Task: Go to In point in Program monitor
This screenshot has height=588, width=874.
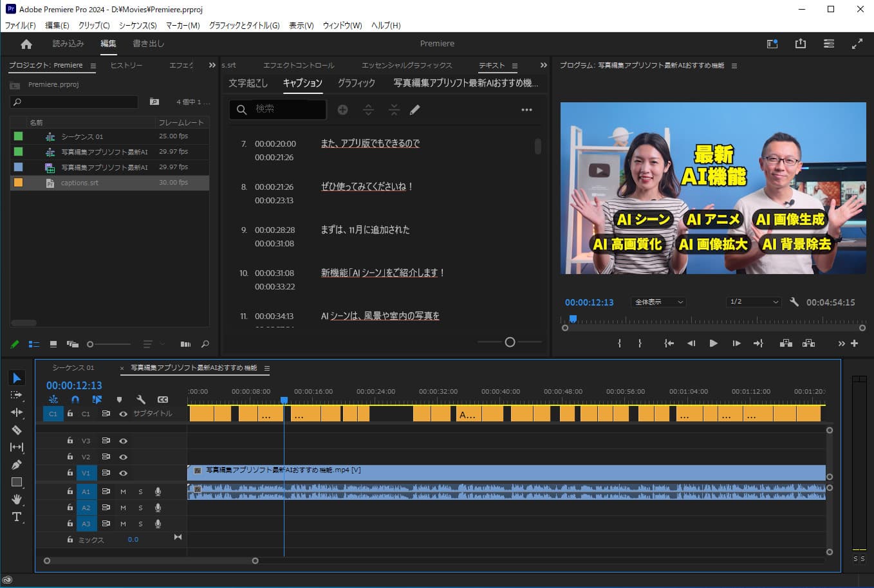Action: point(669,344)
